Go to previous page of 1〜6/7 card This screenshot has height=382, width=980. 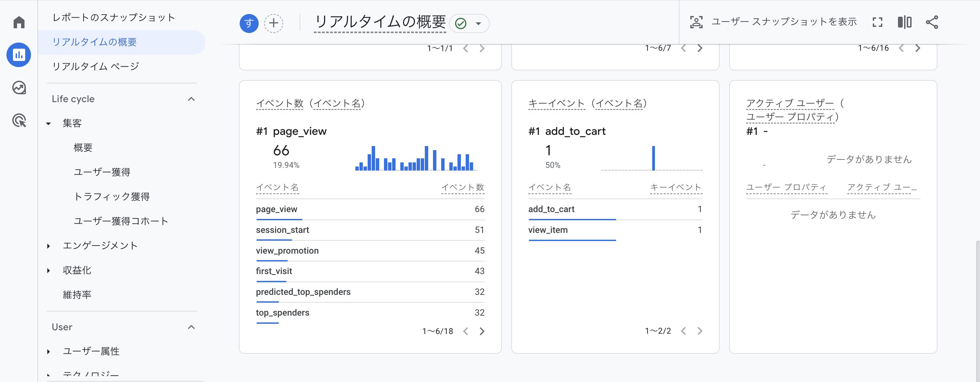(684, 48)
